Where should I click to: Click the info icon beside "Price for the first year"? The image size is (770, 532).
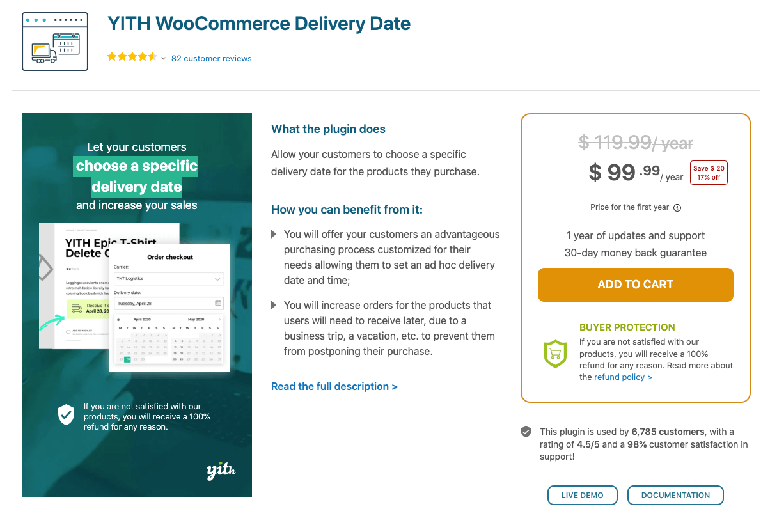pos(677,207)
